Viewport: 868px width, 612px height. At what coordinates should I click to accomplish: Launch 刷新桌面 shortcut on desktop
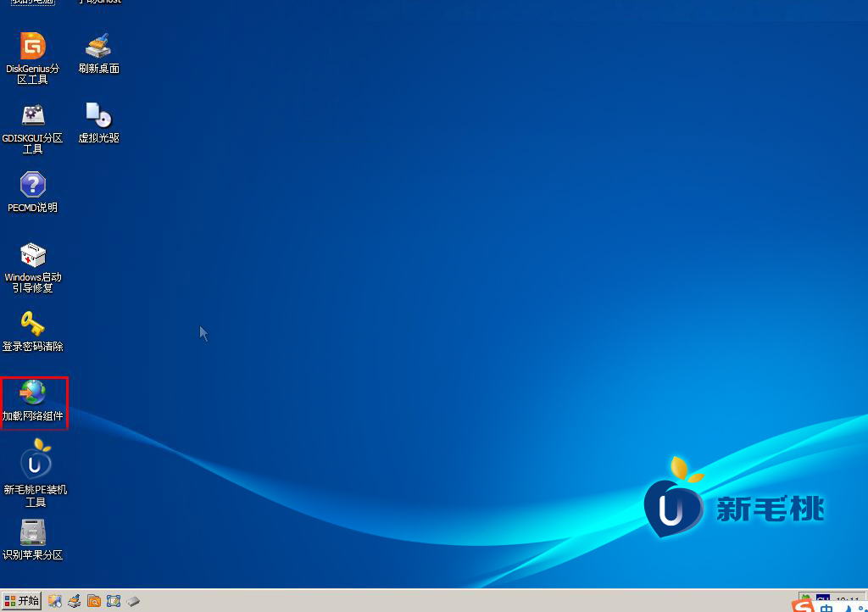tap(98, 53)
